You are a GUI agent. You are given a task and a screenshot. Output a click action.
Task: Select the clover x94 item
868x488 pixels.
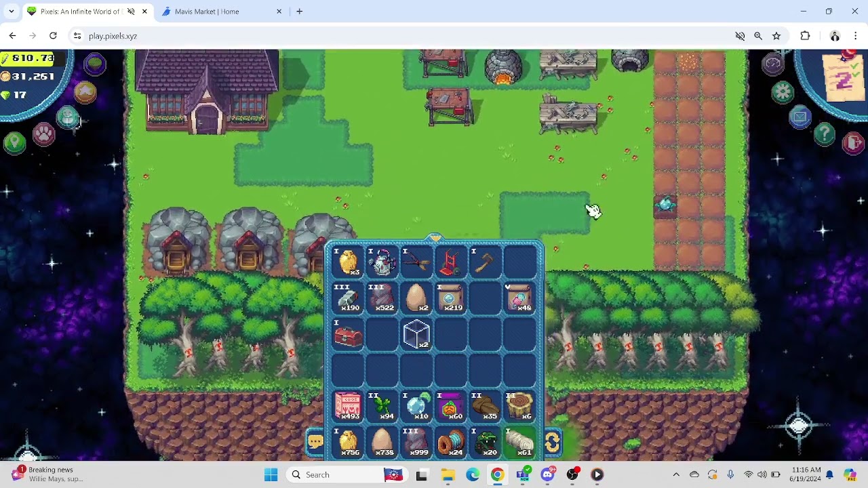(382, 406)
